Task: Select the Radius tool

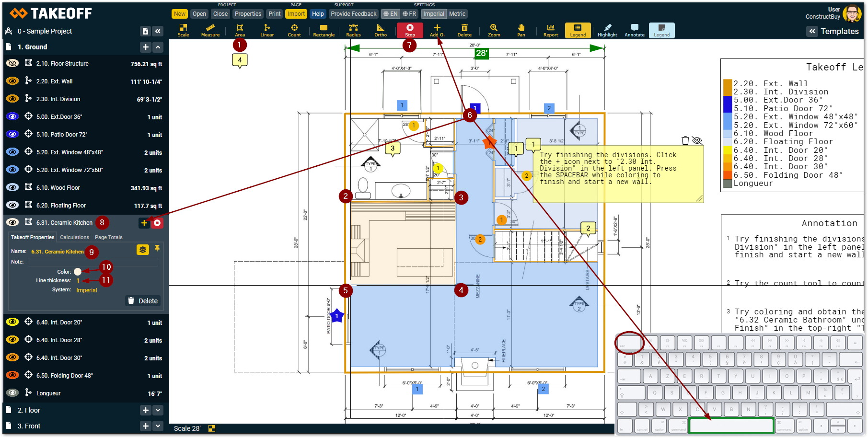Action: 353,30
